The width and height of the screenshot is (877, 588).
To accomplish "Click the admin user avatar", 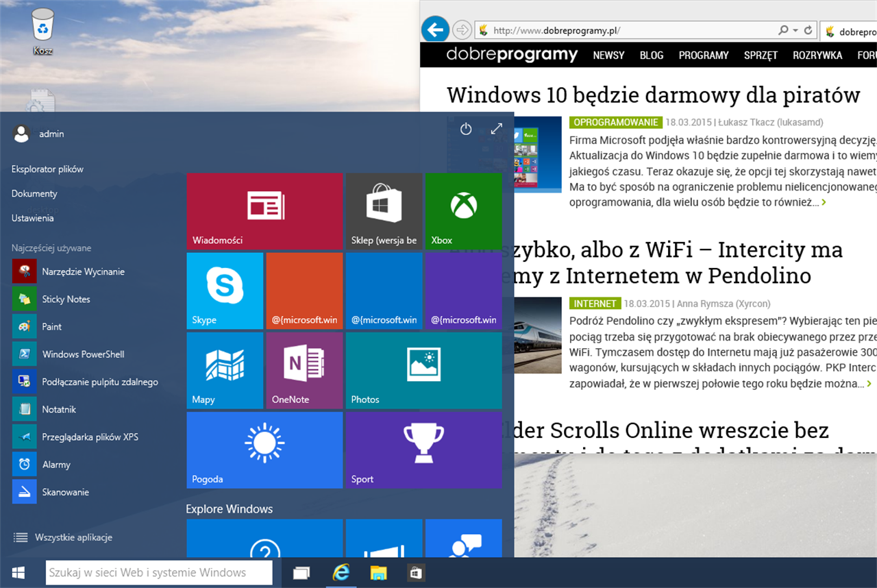I will pos(21,134).
